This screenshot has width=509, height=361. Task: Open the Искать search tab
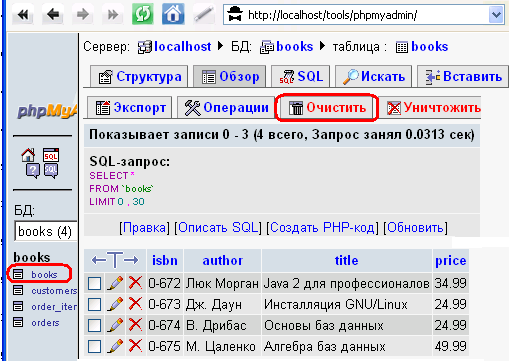point(374,77)
